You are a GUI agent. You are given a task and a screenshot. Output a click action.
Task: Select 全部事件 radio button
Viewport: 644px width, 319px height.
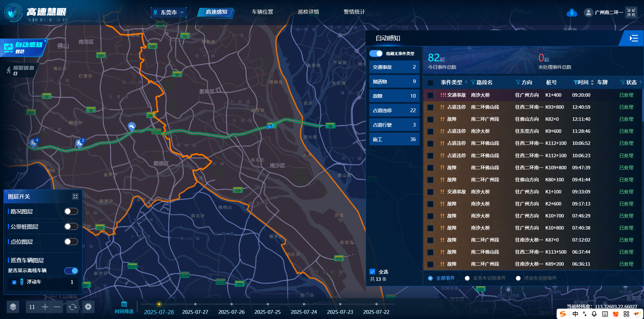430,278
